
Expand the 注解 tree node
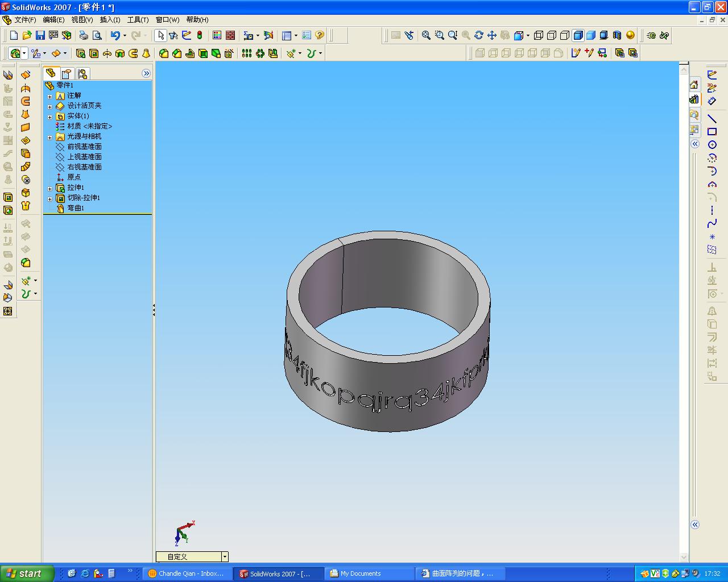click(49, 97)
